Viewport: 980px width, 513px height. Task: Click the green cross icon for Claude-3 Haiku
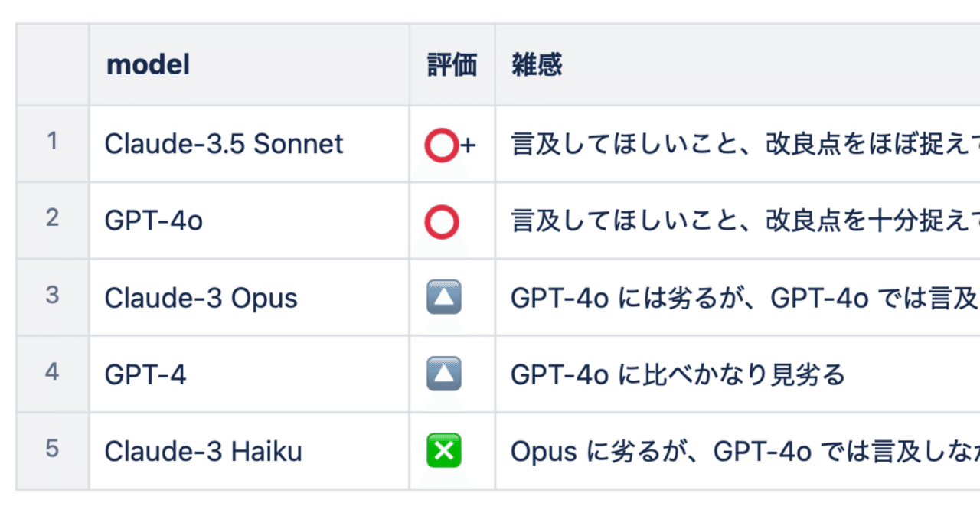(443, 450)
